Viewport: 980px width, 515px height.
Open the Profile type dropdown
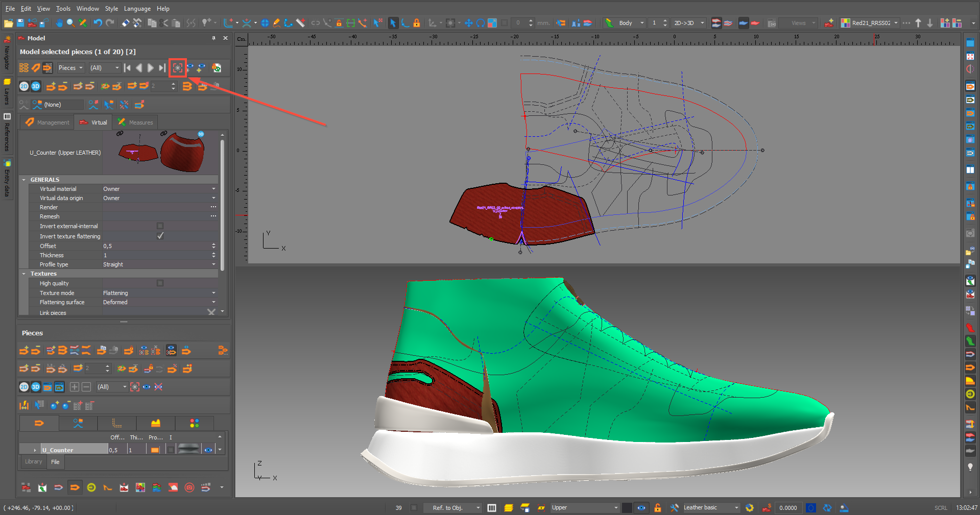[x=213, y=264]
